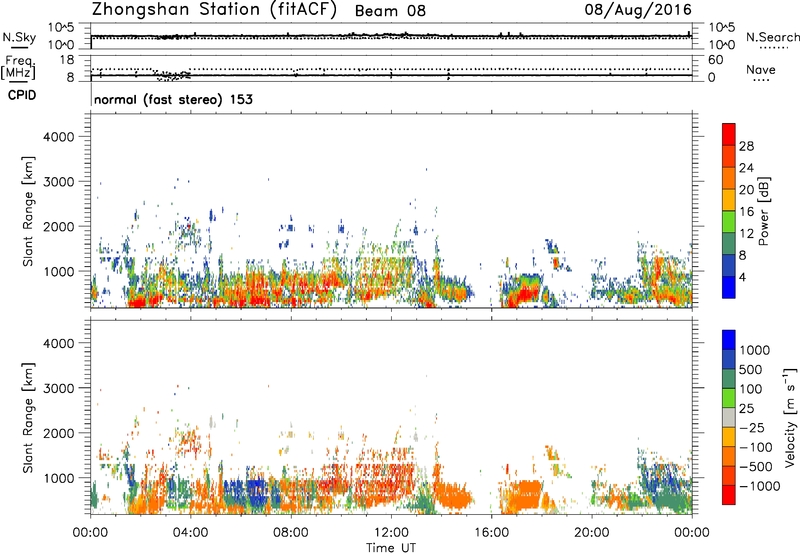800x554 pixels.
Task: Select the "-100" tick on Velocity colorbar
Action: click(755, 447)
